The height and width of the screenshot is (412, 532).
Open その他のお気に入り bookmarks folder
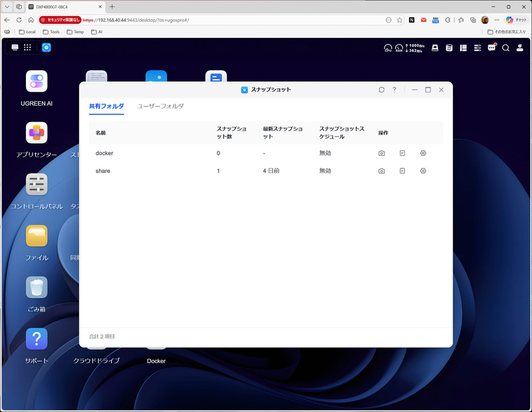click(x=507, y=32)
